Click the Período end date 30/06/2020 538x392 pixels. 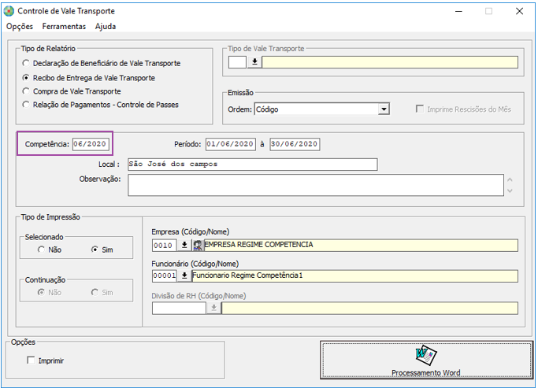(295, 144)
